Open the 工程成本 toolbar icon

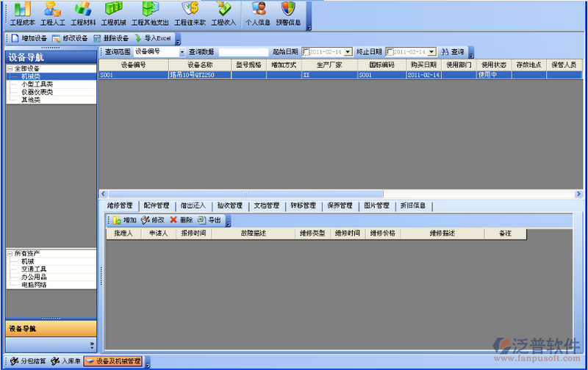[x=22, y=14]
